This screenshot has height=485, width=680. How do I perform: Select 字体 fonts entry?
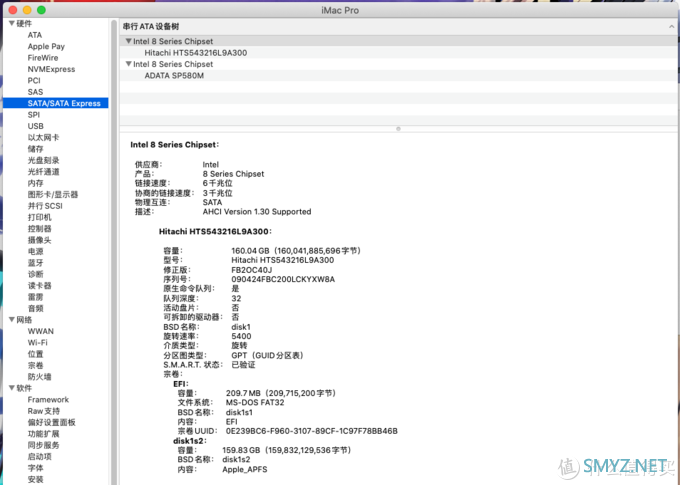click(36, 468)
